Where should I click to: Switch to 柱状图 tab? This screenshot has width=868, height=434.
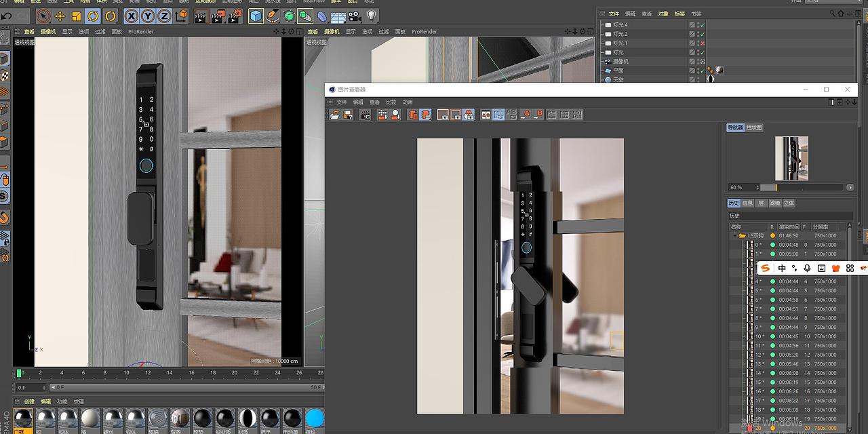tap(754, 127)
